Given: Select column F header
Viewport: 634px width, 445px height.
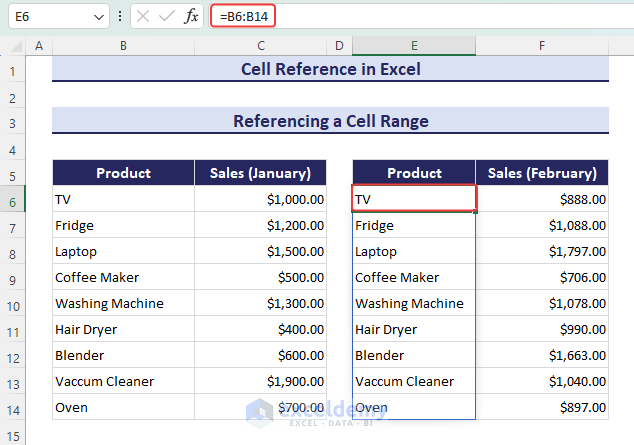Looking at the screenshot, I should (541, 46).
